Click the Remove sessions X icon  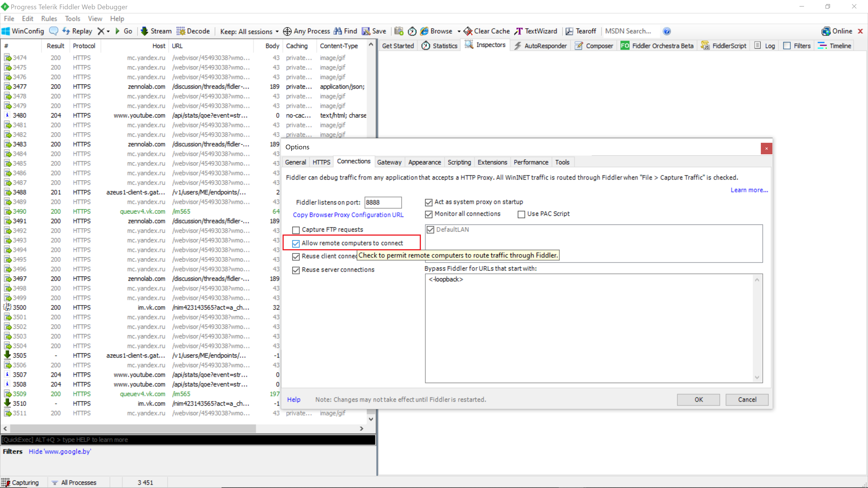pyautogui.click(x=101, y=31)
